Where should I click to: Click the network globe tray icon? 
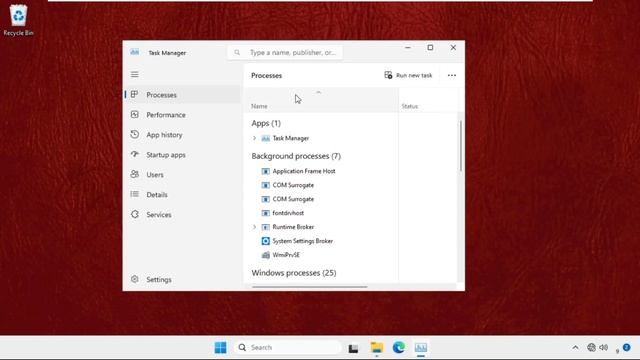coord(591,347)
